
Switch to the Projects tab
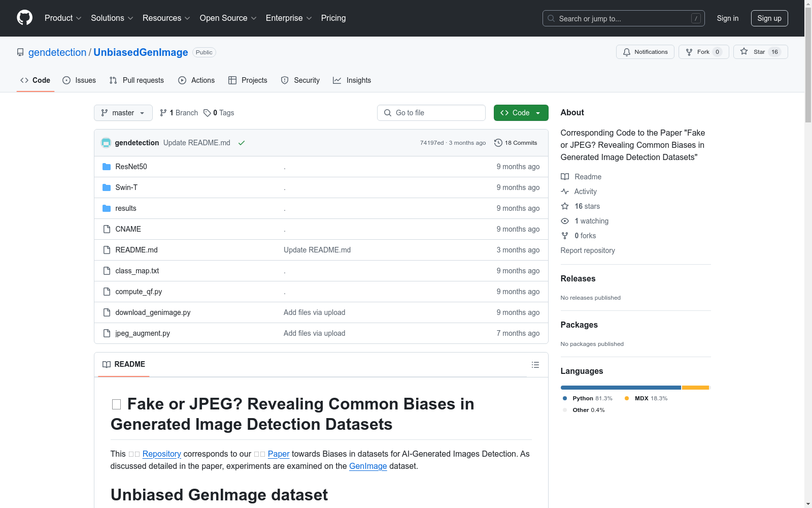click(248, 80)
